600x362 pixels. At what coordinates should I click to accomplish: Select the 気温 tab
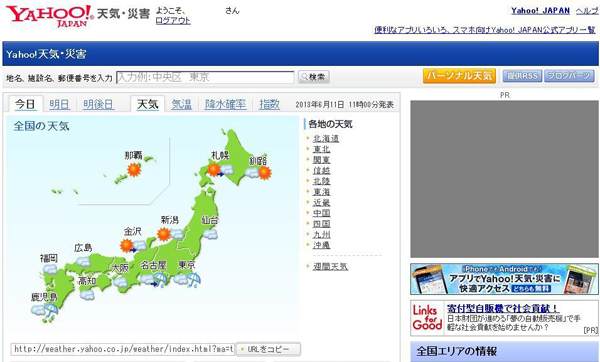[x=181, y=104]
